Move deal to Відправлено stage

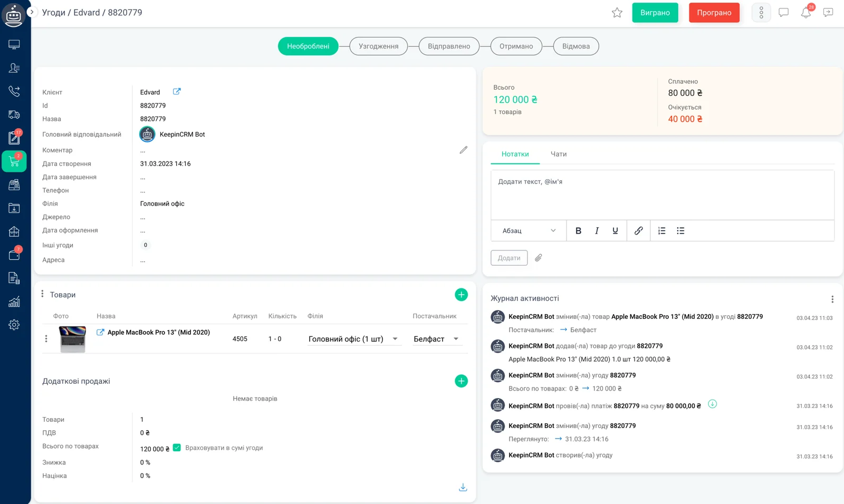click(x=449, y=46)
